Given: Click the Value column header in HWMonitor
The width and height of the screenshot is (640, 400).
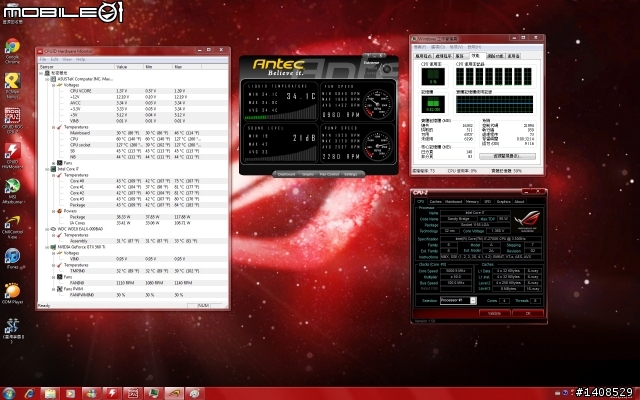Looking at the screenshot, I should pos(129,67).
